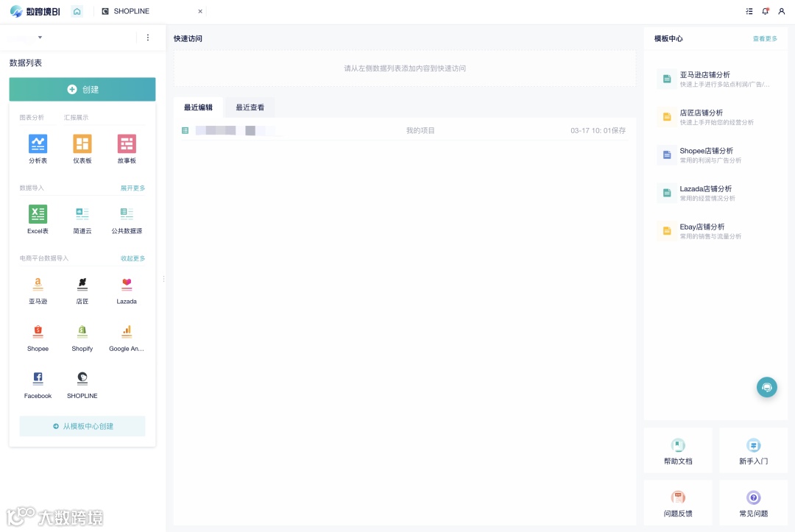The height and width of the screenshot is (532, 795).
Task: Click the sidebar collapse drag handle
Action: pos(163,279)
